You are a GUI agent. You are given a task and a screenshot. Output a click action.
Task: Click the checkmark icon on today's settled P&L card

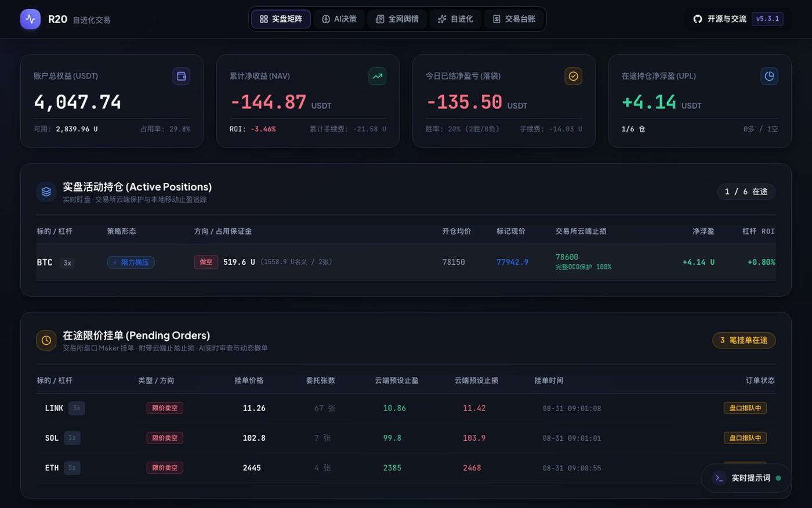[574, 76]
